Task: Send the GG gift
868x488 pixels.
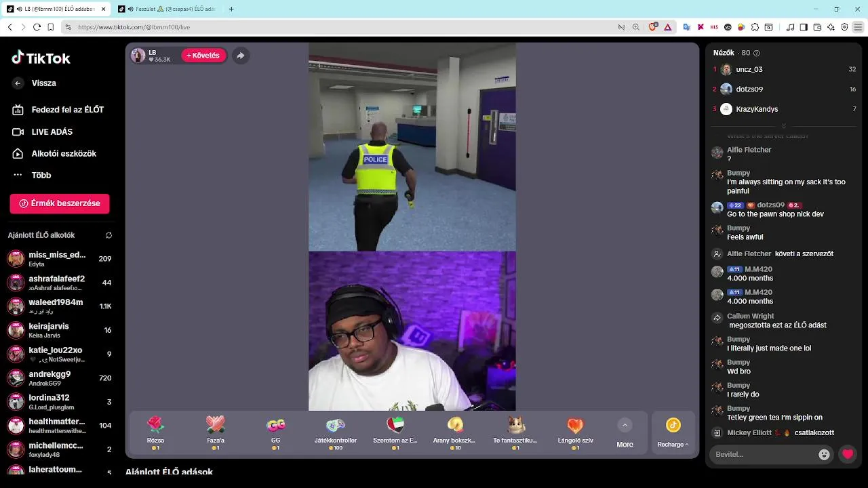Action: 275,433
